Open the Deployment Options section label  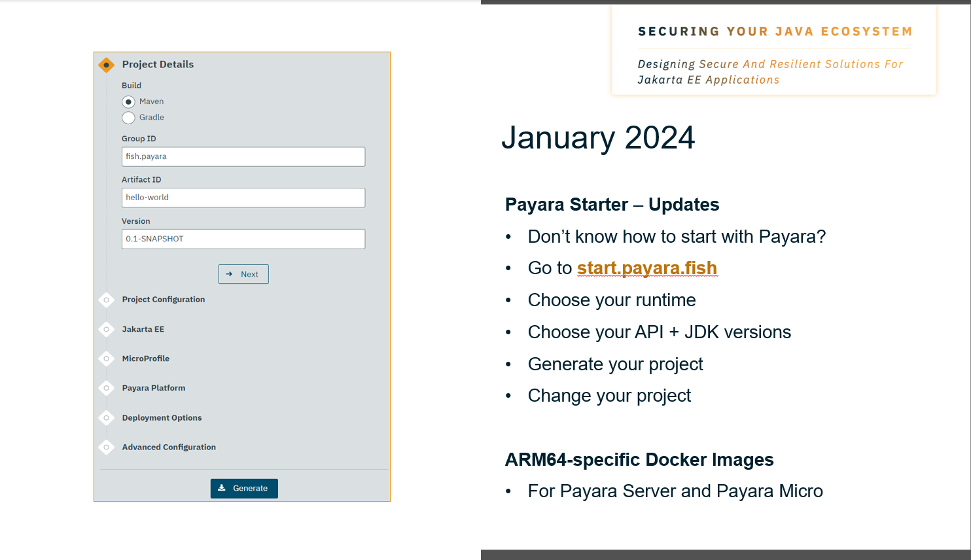[162, 418]
